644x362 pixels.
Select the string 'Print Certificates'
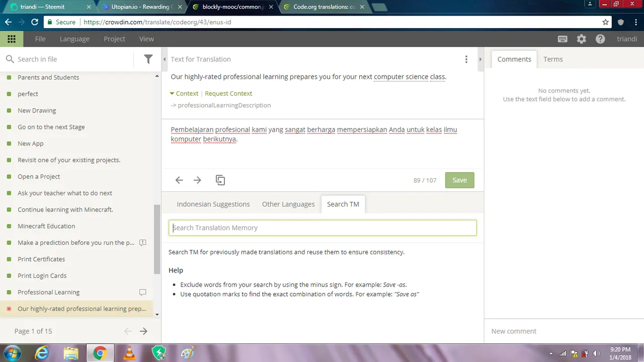click(x=41, y=259)
